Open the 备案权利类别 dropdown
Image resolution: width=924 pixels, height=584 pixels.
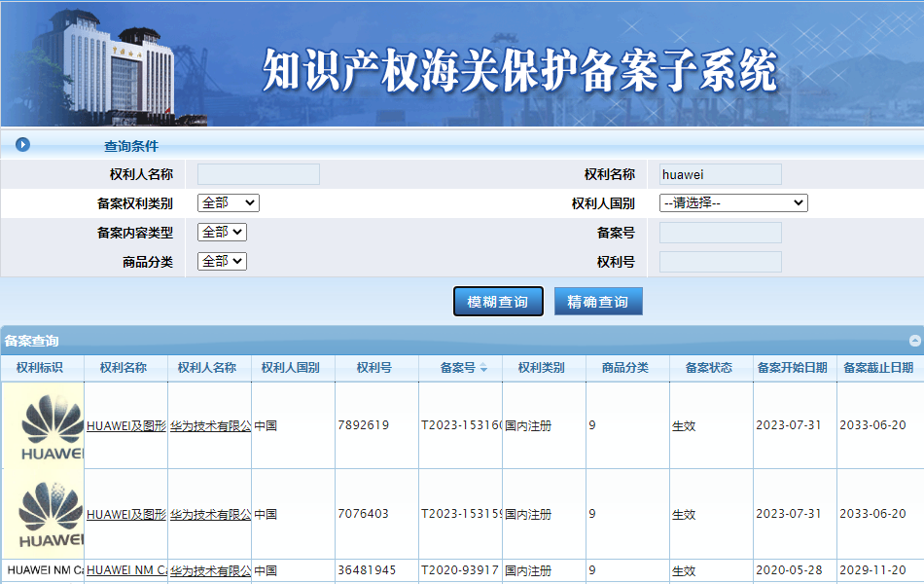click(228, 203)
